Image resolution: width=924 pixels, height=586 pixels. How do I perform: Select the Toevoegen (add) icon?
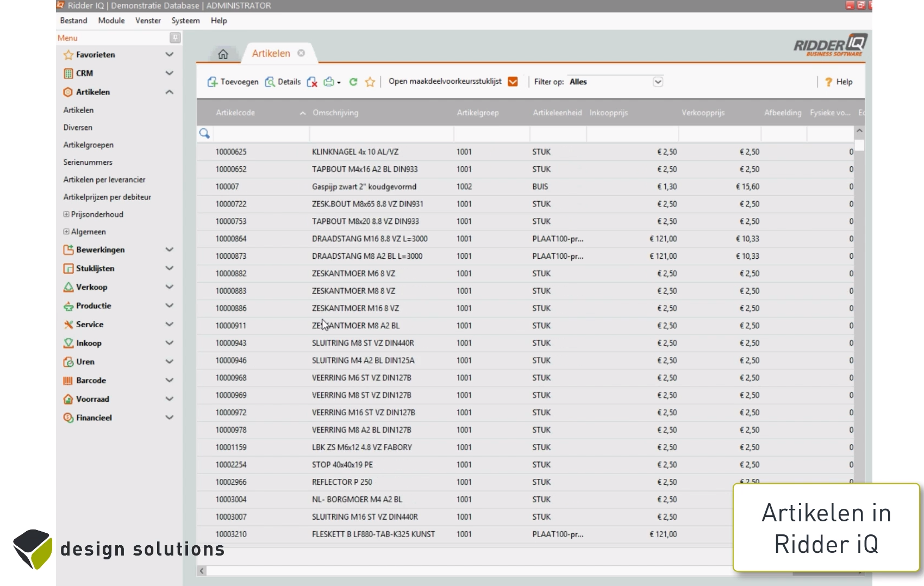pyautogui.click(x=213, y=82)
